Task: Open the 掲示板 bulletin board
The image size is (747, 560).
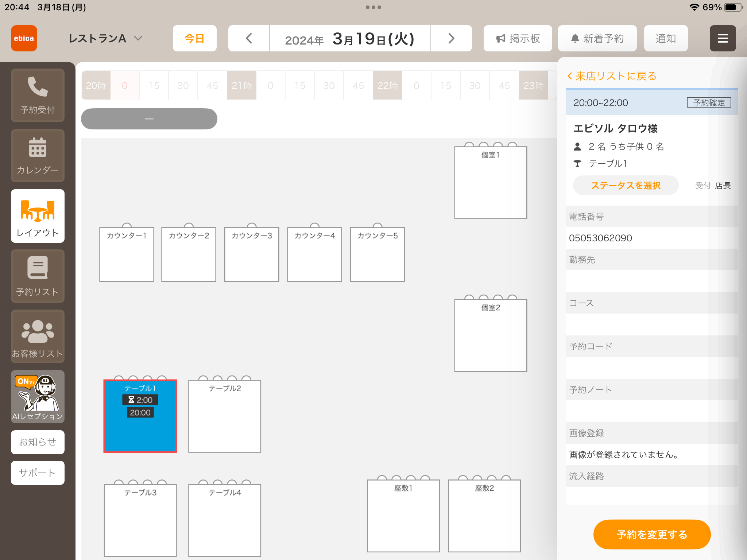Action: pos(518,38)
